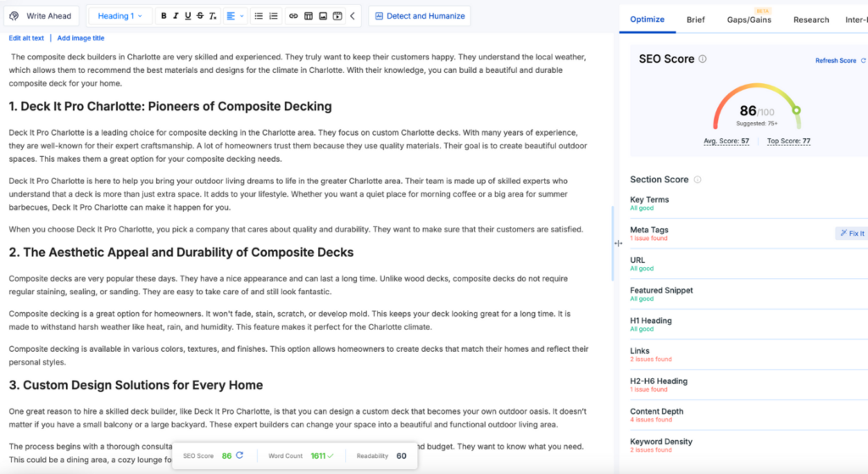868x474 pixels.
Task: Open the Gaps/Gains tab
Action: pyautogui.click(x=749, y=20)
